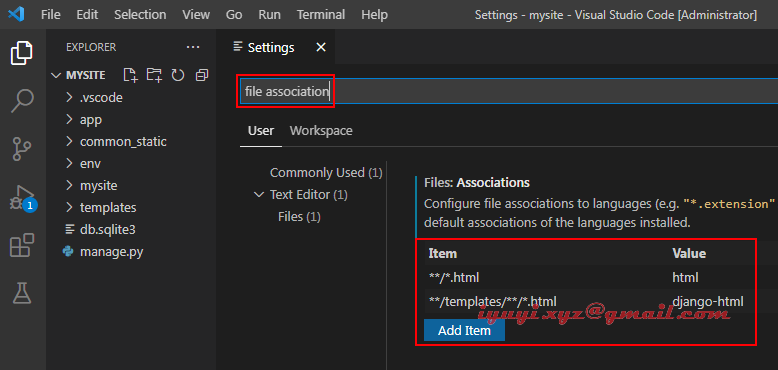Click the Add Item button
Screen dimensions: 778x370
pyautogui.click(x=464, y=330)
